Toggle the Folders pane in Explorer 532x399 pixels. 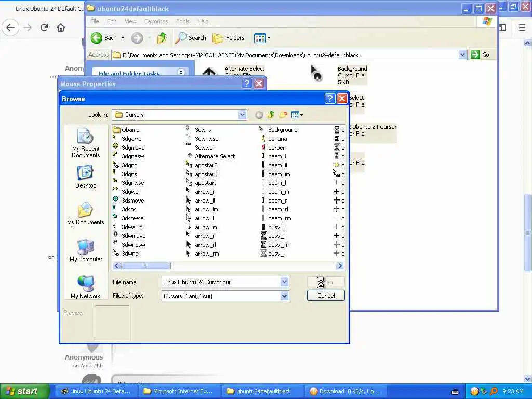(x=229, y=37)
